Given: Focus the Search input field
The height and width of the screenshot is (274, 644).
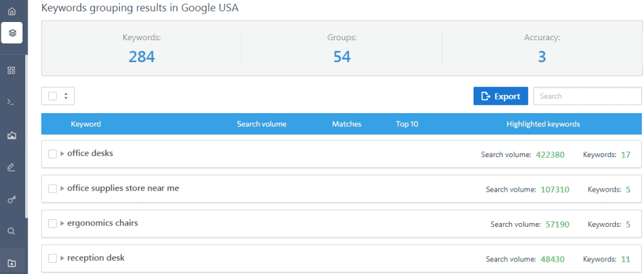Looking at the screenshot, I should point(587,96).
